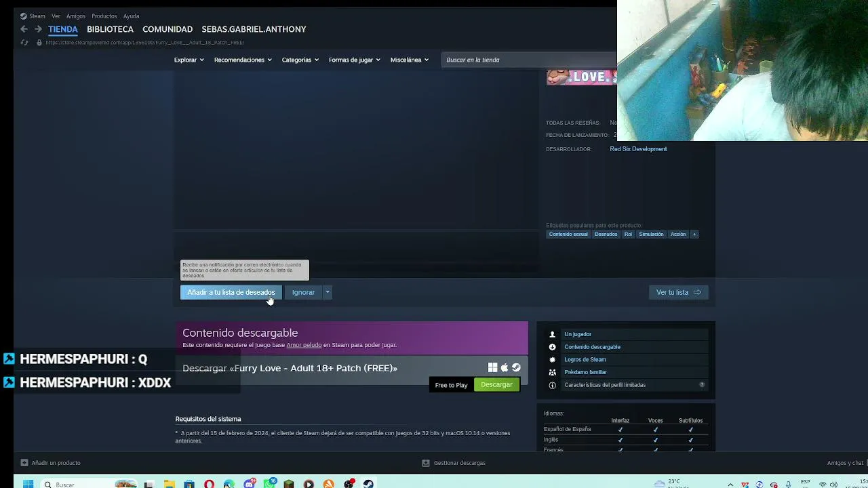This screenshot has width=868, height=488.
Task: Click the Contenido sexual tag
Action: [568, 235]
